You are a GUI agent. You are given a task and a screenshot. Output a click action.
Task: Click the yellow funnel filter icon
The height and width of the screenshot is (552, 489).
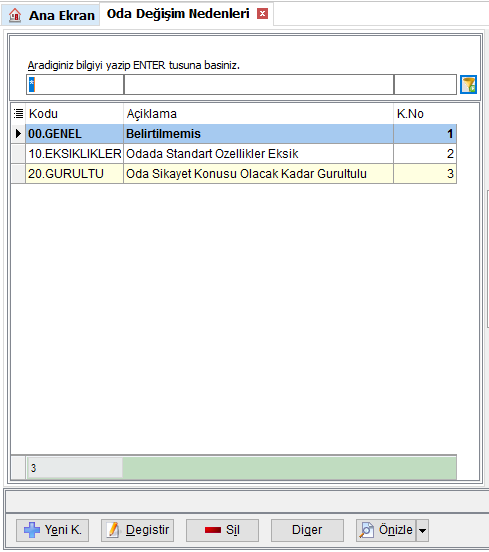[468, 84]
